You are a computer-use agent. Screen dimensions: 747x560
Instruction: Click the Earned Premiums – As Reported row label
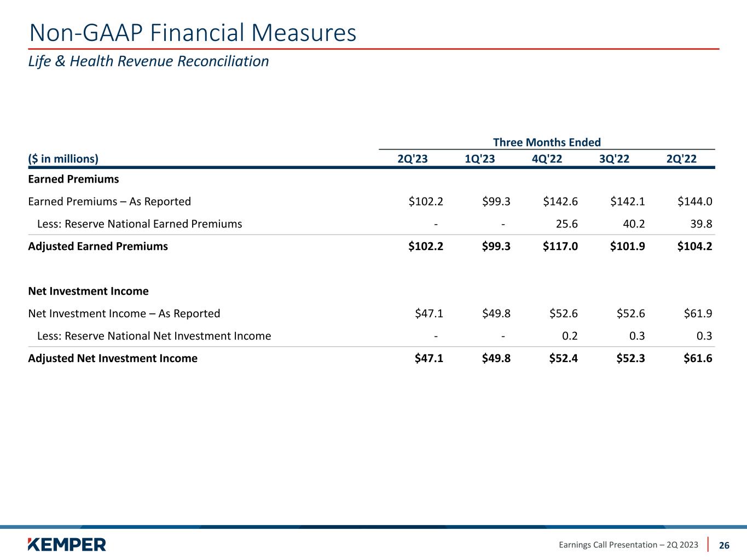[109, 201]
